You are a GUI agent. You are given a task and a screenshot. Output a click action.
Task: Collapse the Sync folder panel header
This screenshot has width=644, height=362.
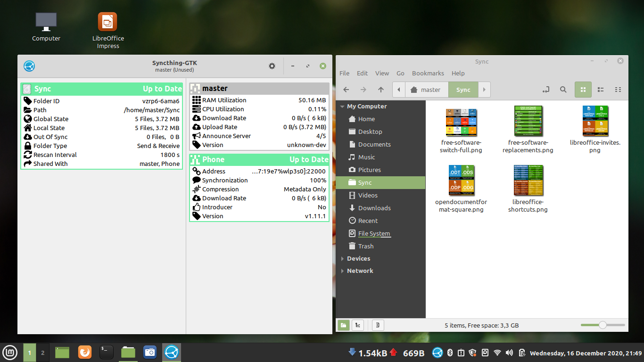click(x=102, y=89)
